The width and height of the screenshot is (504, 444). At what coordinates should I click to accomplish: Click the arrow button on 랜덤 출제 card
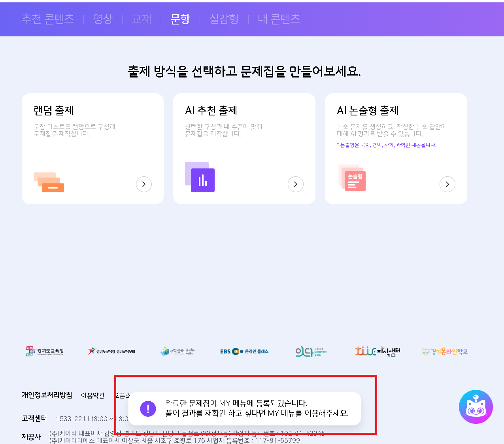point(144,184)
